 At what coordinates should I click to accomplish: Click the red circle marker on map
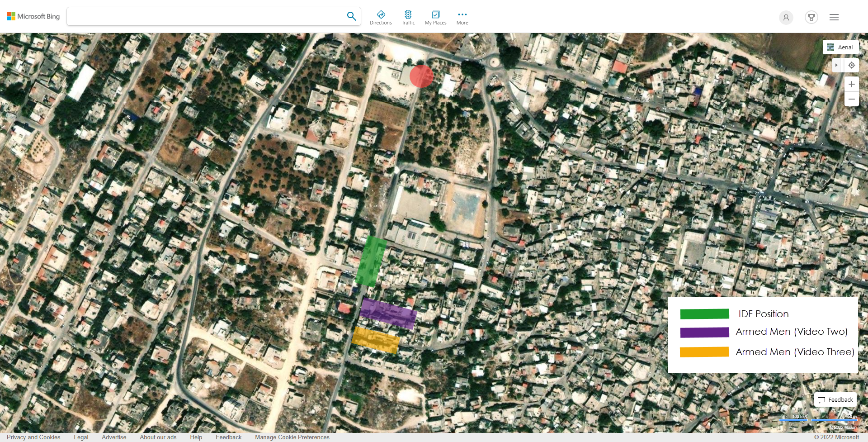tap(421, 76)
